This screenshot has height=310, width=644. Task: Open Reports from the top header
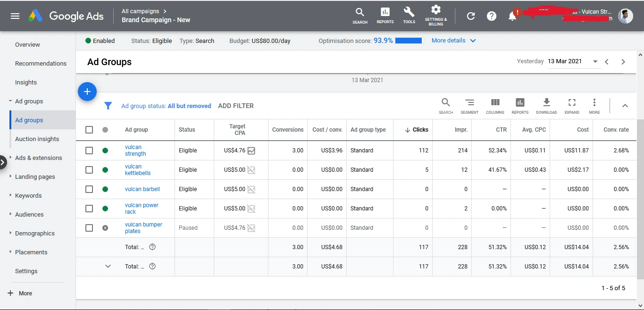point(385,16)
